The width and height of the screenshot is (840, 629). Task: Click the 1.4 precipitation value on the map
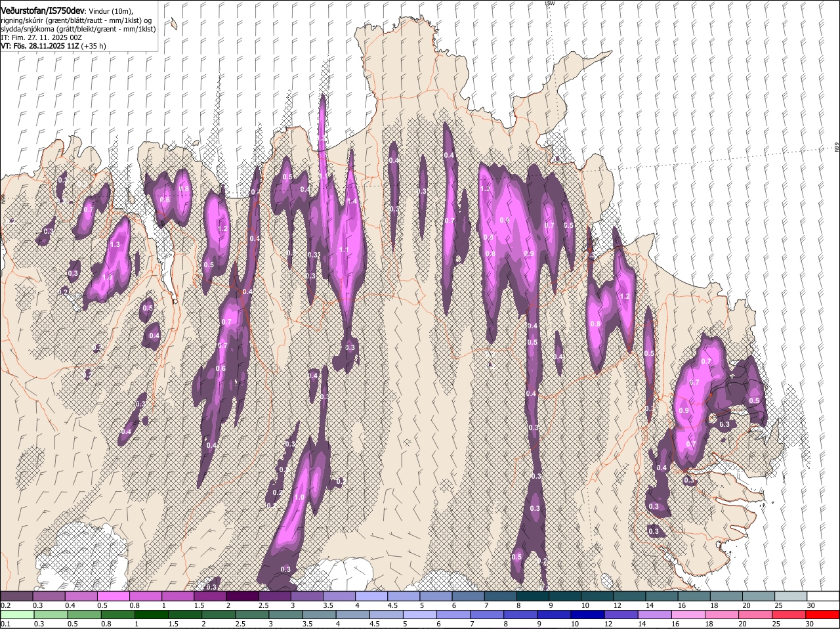[x=352, y=202]
